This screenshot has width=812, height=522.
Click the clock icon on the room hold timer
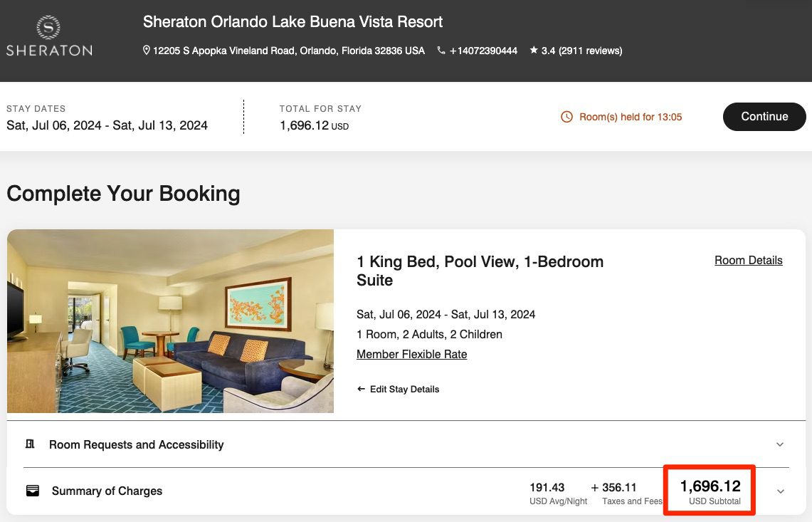(567, 117)
